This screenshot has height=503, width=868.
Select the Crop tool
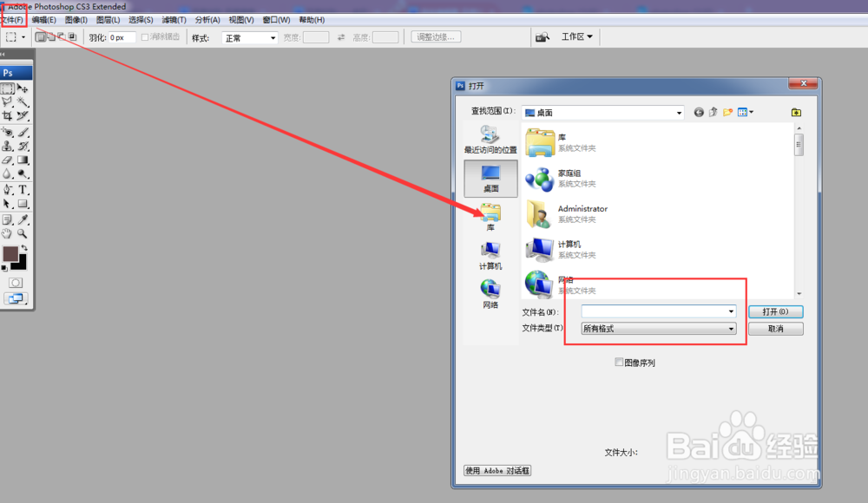7,115
